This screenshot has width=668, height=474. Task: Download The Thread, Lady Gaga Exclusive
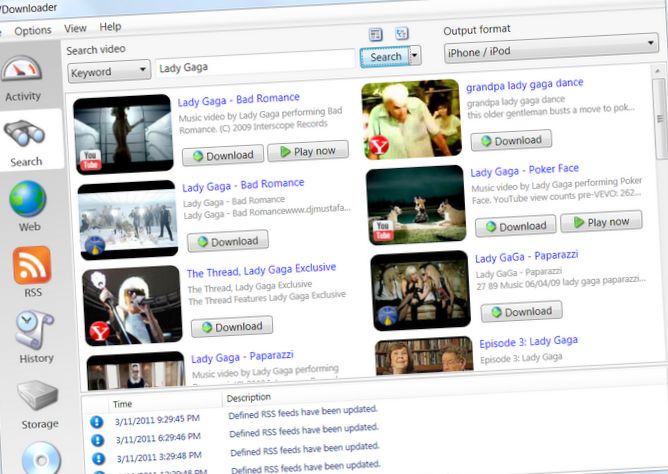pyautogui.click(x=232, y=327)
